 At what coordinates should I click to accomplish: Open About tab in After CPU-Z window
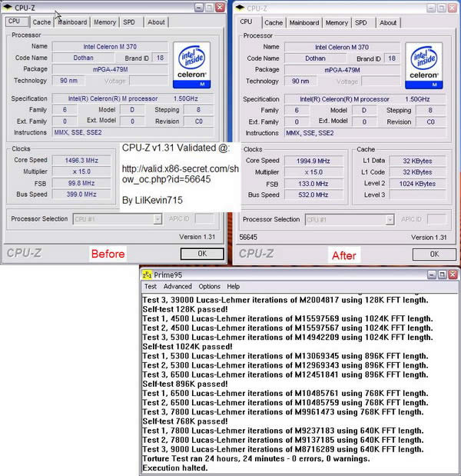pos(388,23)
